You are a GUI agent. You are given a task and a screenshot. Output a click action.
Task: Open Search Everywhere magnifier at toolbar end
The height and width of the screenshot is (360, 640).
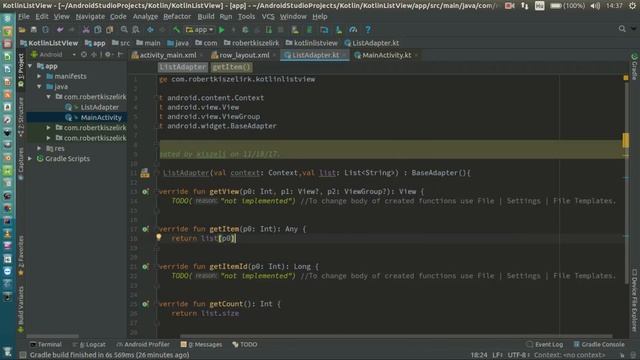(622, 29)
